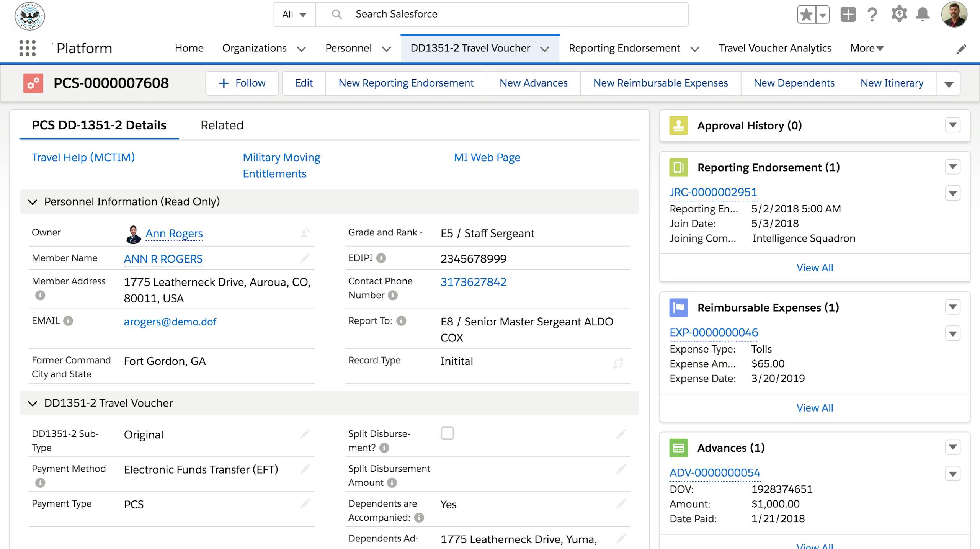This screenshot has height=549, width=980.
Task: Click inside the Search Salesforce field
Action: (459, 14)
